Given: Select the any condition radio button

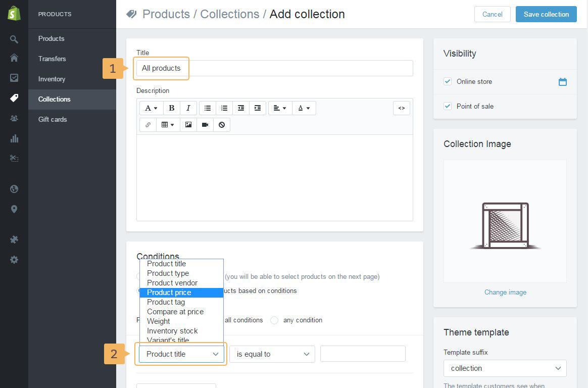Looking at the screenshot, I should [274, 320].
